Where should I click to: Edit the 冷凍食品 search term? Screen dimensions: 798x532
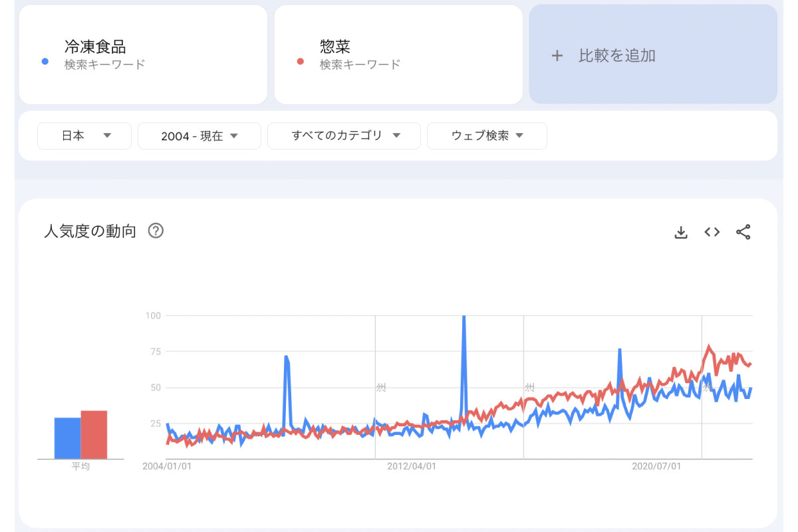pyautogui.click(x=95, y=47)
